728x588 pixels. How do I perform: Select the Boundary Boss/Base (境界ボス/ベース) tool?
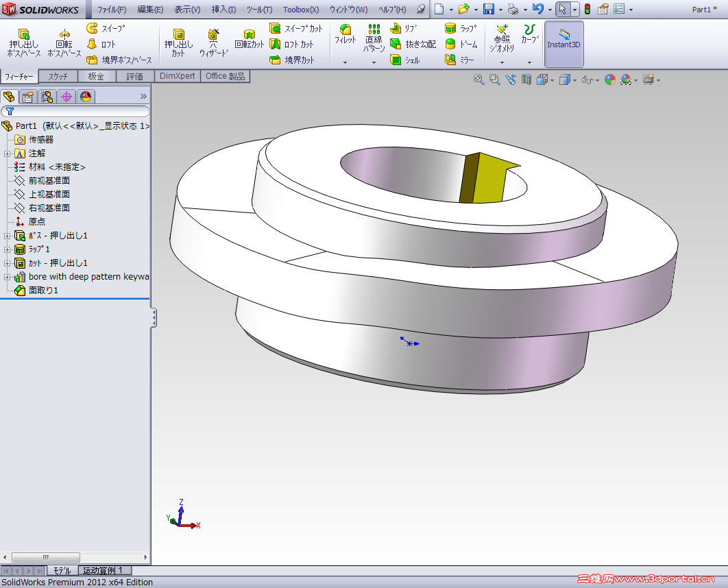(x=119, y=60)
